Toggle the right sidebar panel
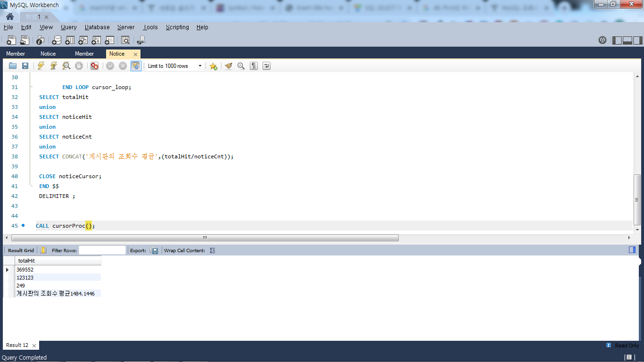The height and width of the screenshot is (362, 644). click(x=637, y=40)
